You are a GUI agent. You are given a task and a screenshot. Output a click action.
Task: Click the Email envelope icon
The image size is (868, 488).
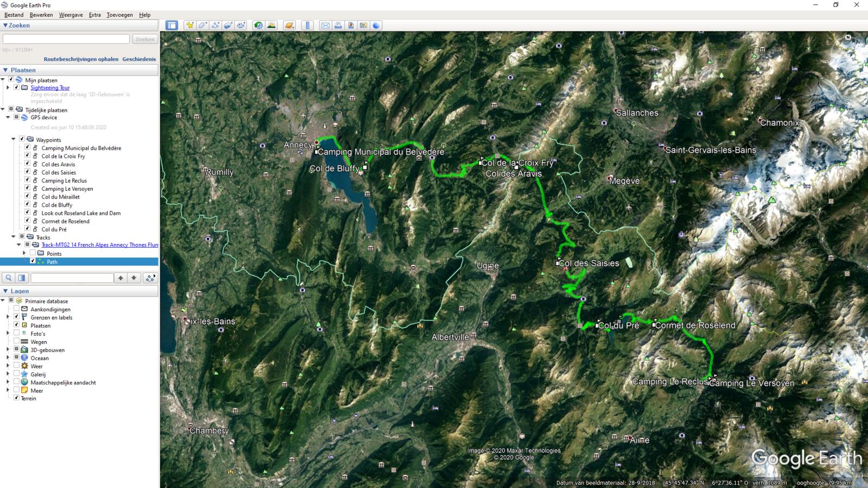pos(325,25)
